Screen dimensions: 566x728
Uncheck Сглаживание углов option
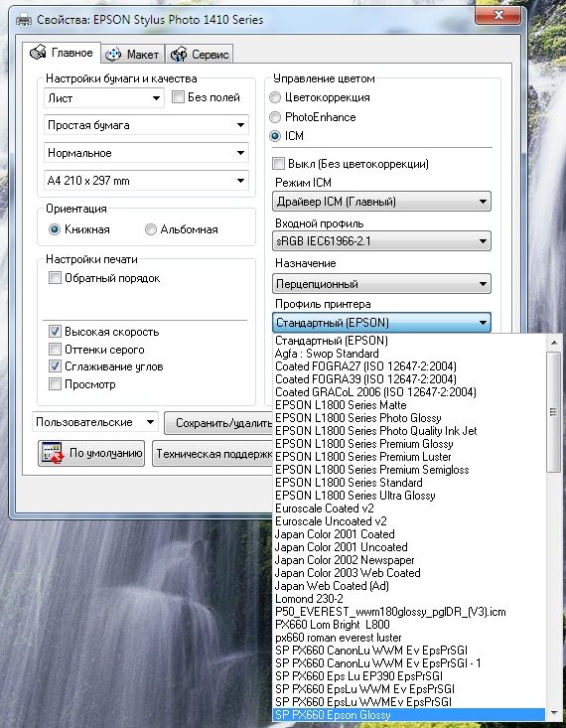55,366
